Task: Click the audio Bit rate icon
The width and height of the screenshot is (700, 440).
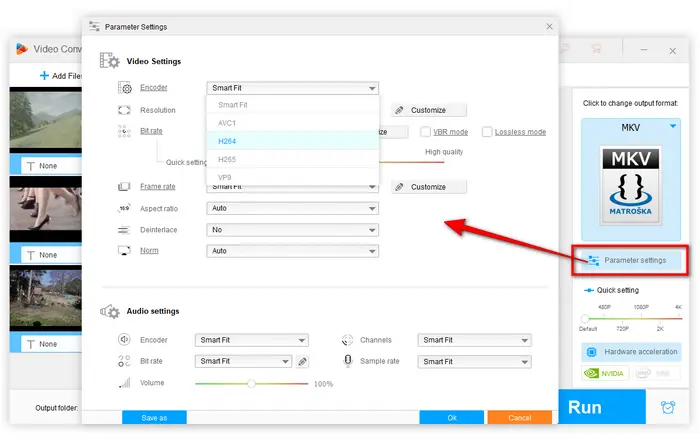Action: [124, 361]
